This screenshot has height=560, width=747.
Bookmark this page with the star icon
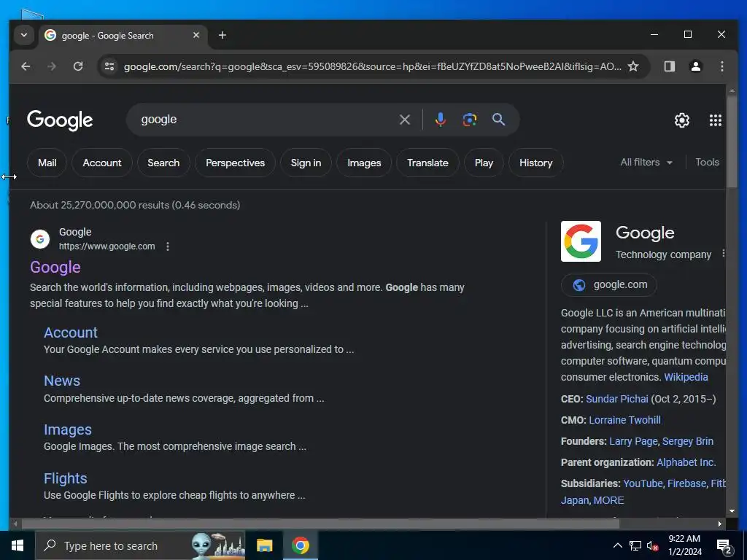(632, 66)
